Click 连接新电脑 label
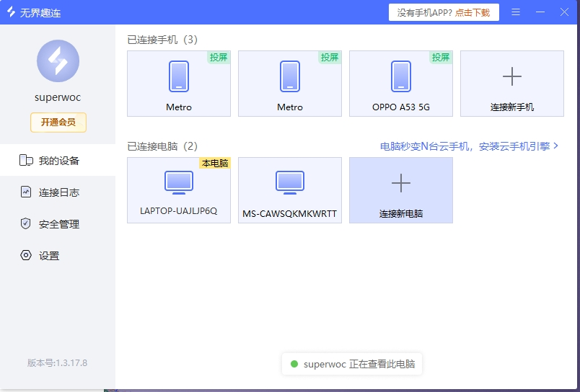This screenshot has height=392, width=580. [401, 213]
